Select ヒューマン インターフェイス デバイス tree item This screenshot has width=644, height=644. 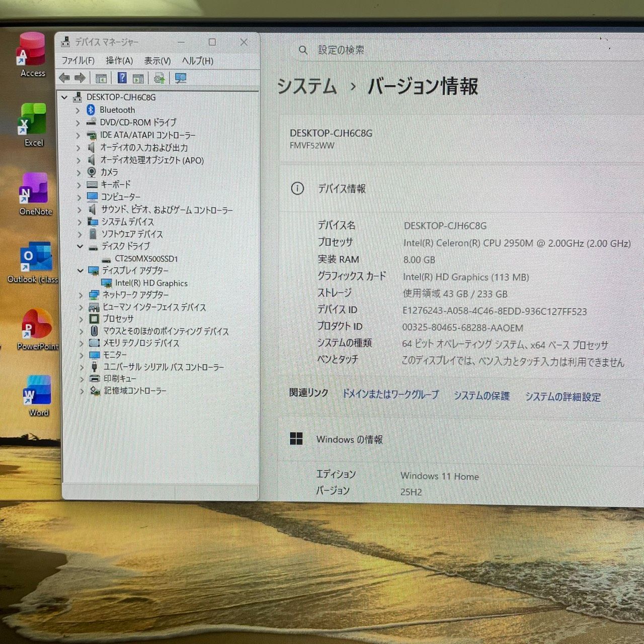point(154,307)
